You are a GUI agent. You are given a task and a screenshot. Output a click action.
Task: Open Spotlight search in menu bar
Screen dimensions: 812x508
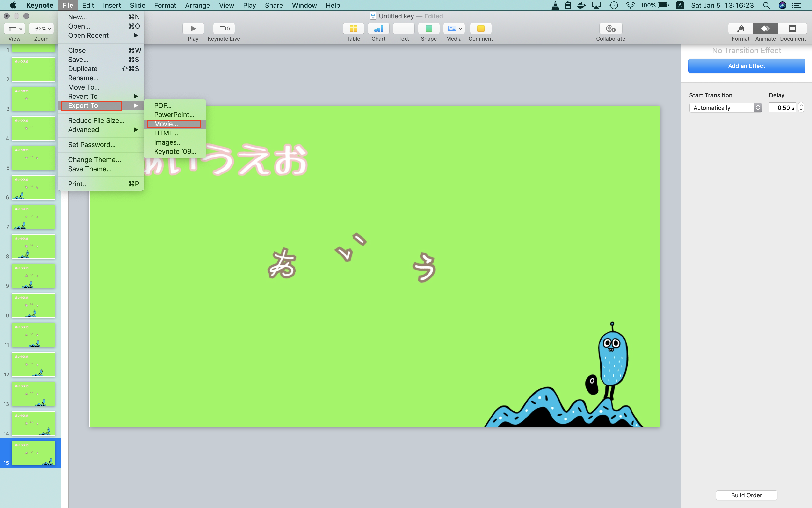click(766, 5)
